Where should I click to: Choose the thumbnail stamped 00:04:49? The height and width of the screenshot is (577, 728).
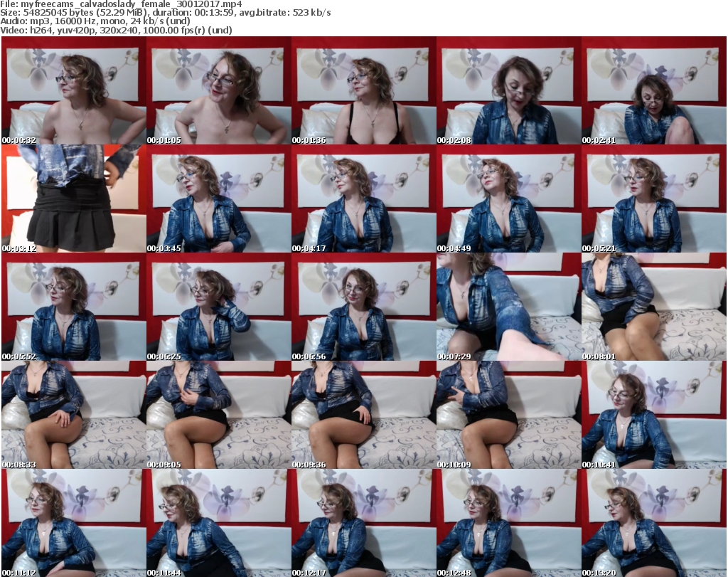(x=508, y=198)
